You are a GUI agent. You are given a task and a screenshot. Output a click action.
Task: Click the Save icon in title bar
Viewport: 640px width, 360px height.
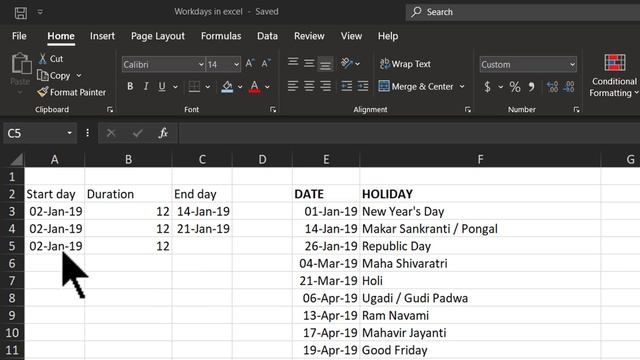tap(21, 13)
